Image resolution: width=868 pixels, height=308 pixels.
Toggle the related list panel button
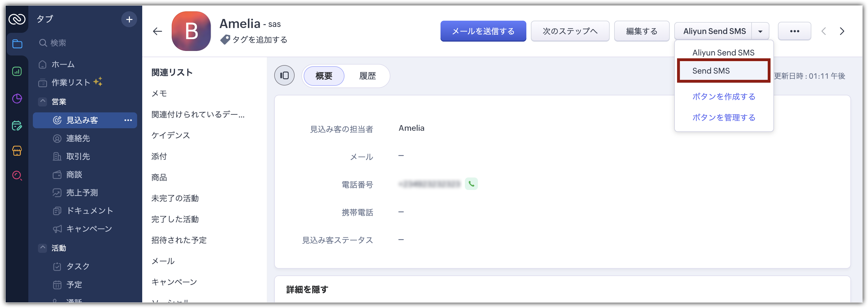284,75
